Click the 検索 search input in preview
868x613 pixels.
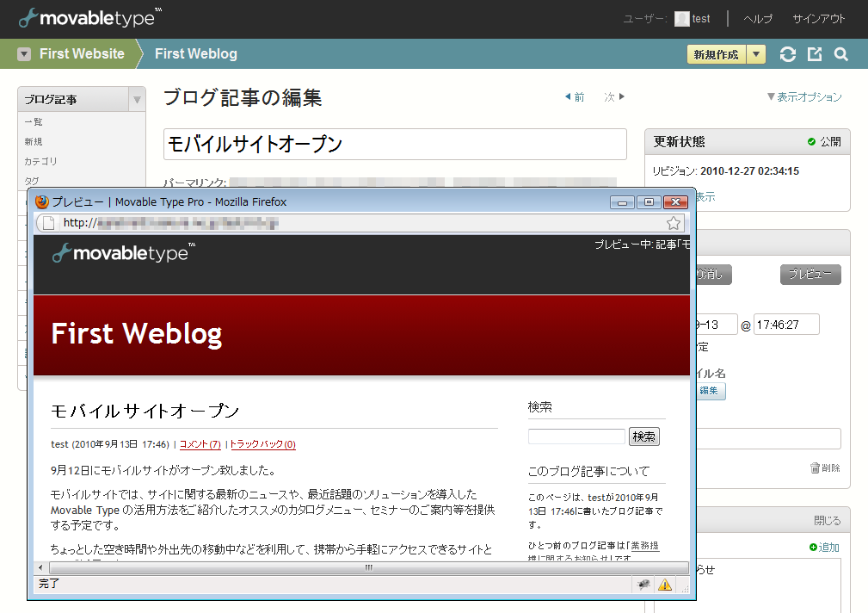point(576,437)
